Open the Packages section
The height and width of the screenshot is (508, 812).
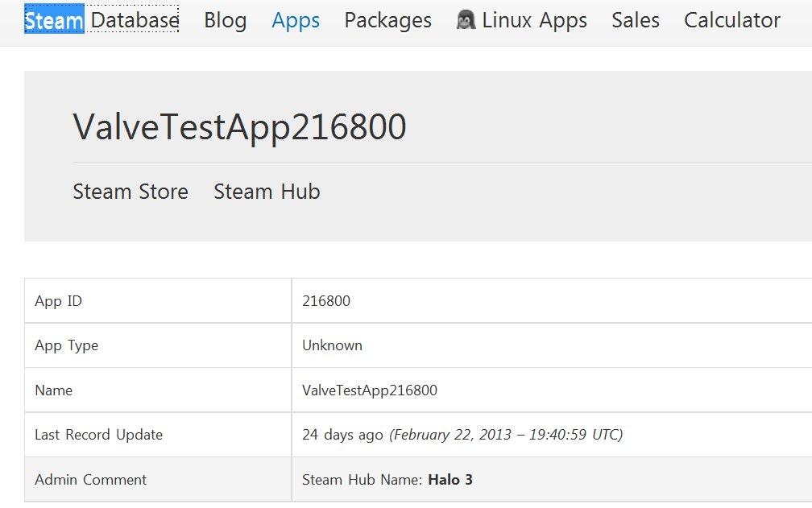tap(388, 21)
